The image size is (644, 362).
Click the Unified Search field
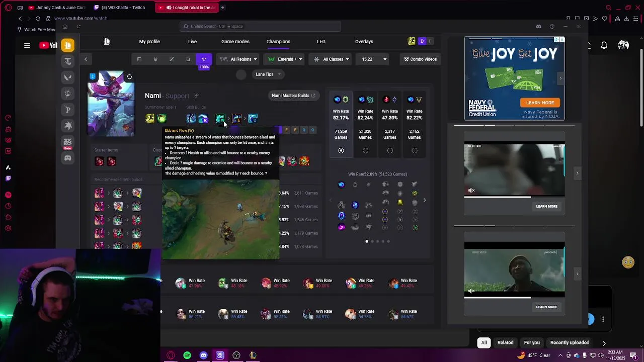pyautogui.click(x=260, y=27)
